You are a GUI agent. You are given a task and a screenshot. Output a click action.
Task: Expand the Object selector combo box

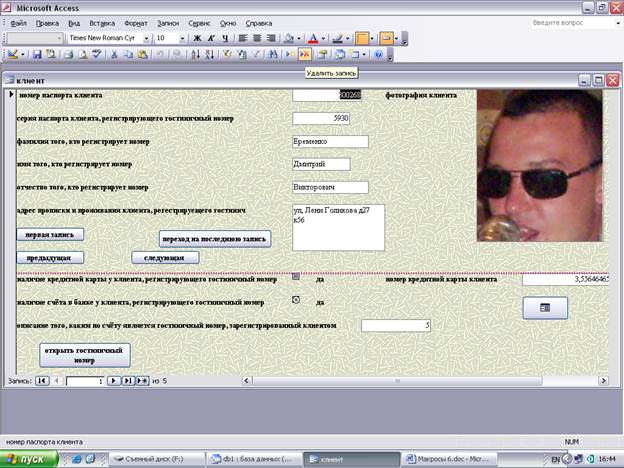[59, 39]
